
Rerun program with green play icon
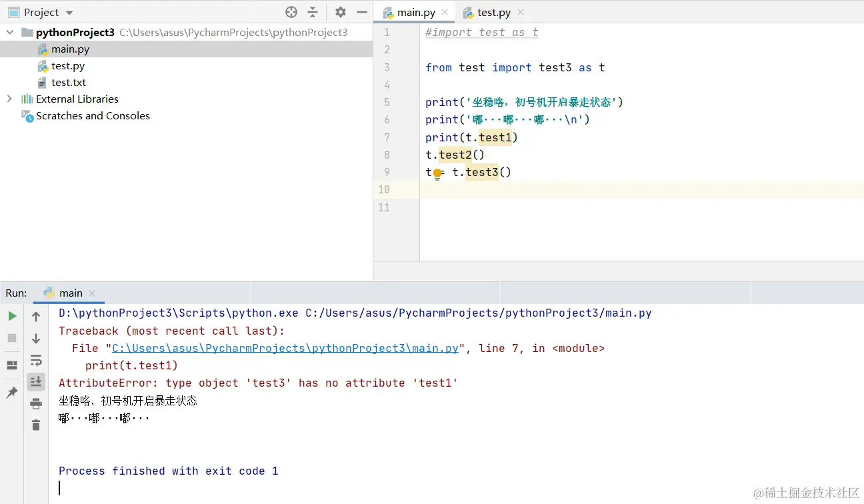pos(12,316)
